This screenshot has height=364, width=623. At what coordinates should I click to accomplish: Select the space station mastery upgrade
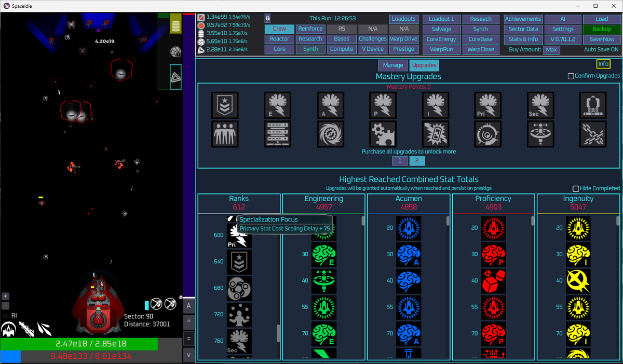(540, 134)
